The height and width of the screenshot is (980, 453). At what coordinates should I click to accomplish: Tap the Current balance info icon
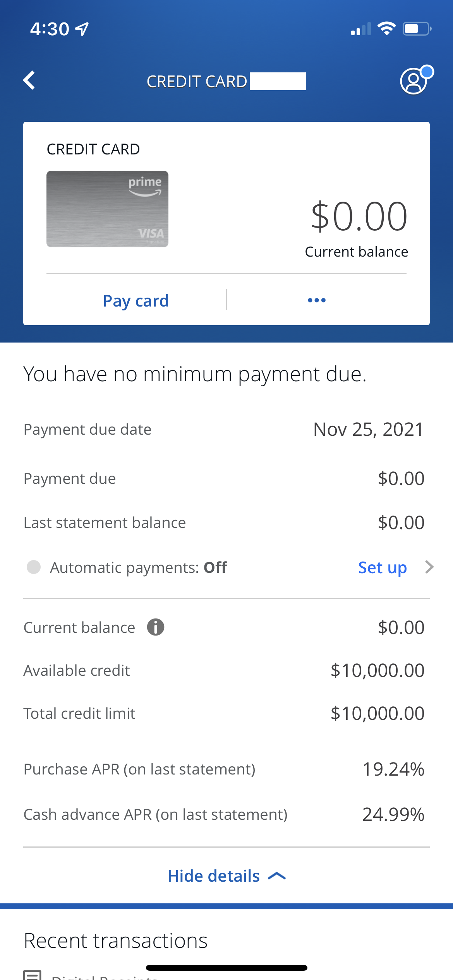click(156, 627)
